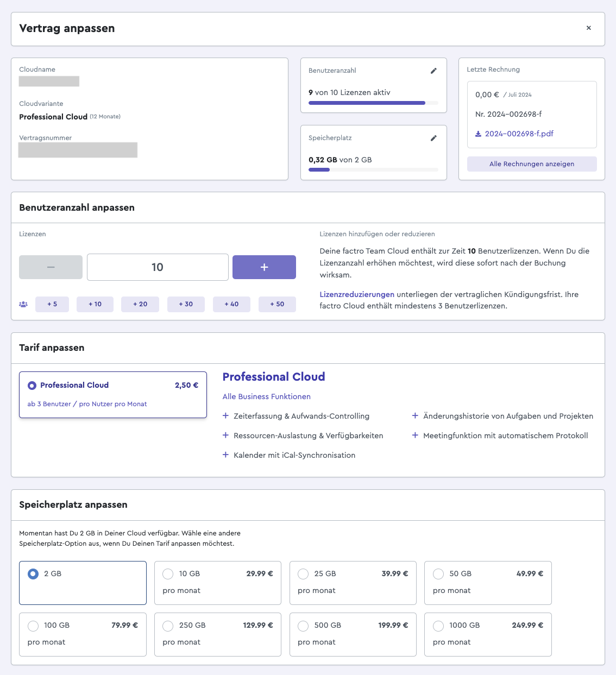
Task: Select the 25 GB storage option
Action: (x=353, y=583)
